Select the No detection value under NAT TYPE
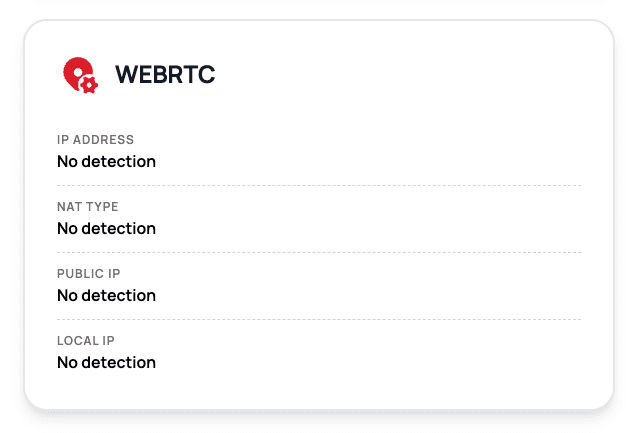Screen dimensions: 643x433 [106, 228]
